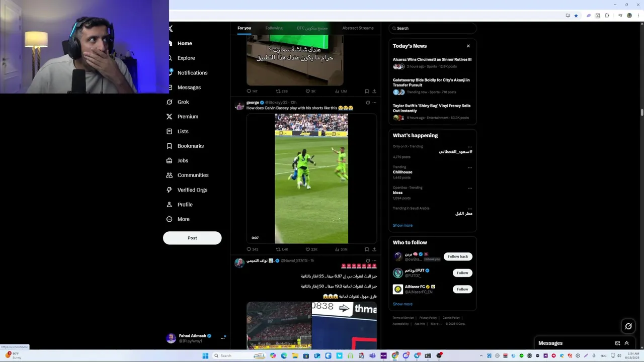The width and height of the screenshot is (644, 362).
Task: Repost the post with 288 reposts
Action: point(278,92)
